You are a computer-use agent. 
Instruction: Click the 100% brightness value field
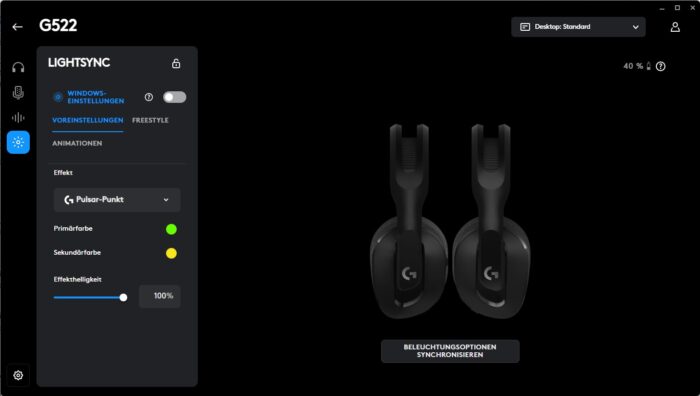coord(160,296)
